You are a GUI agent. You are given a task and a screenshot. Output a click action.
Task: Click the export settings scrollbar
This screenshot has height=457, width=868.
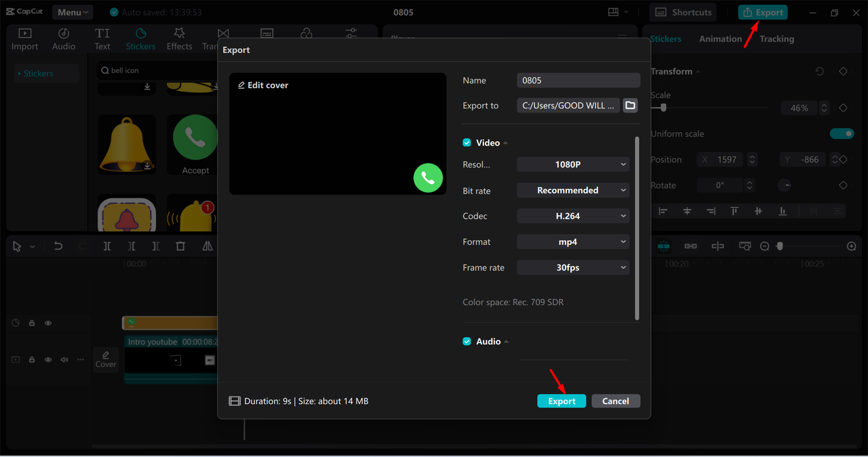(x=637, y=227)
